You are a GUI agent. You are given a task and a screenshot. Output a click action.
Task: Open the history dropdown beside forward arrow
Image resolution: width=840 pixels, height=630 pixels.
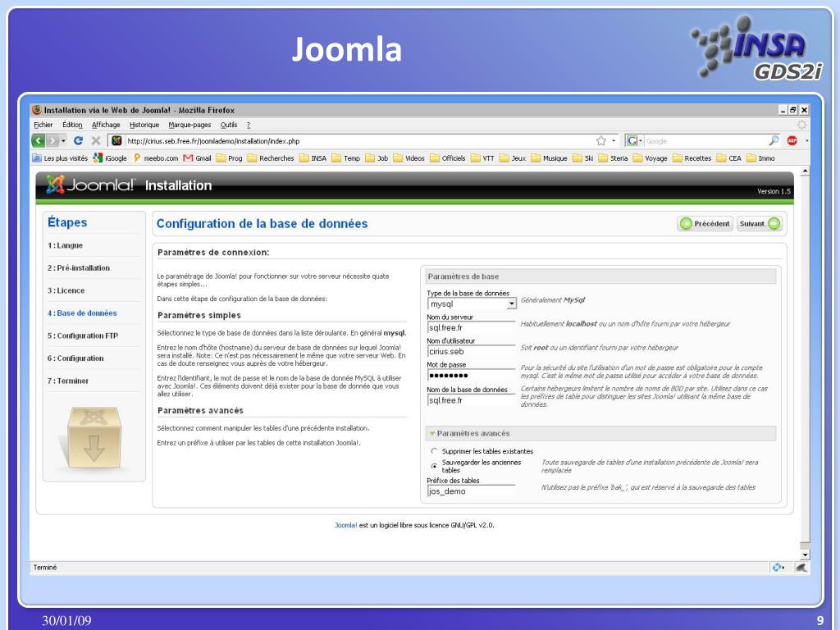point(64,141)
